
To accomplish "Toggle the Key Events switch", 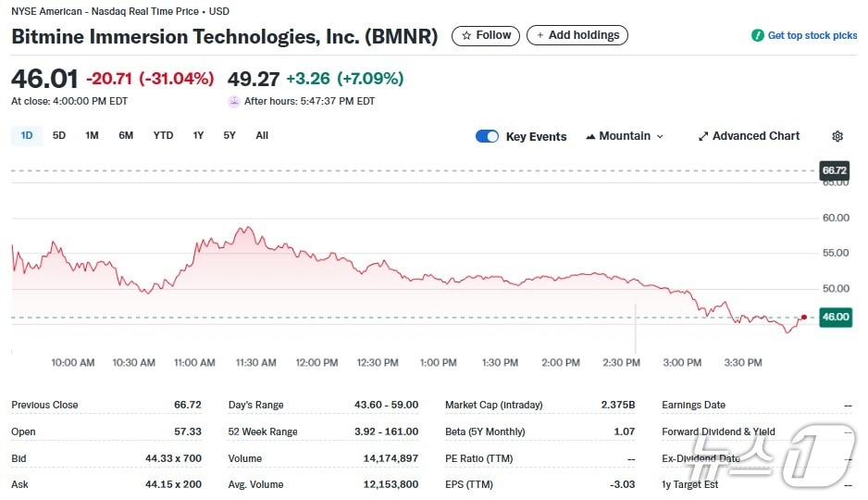I will 487,136.
